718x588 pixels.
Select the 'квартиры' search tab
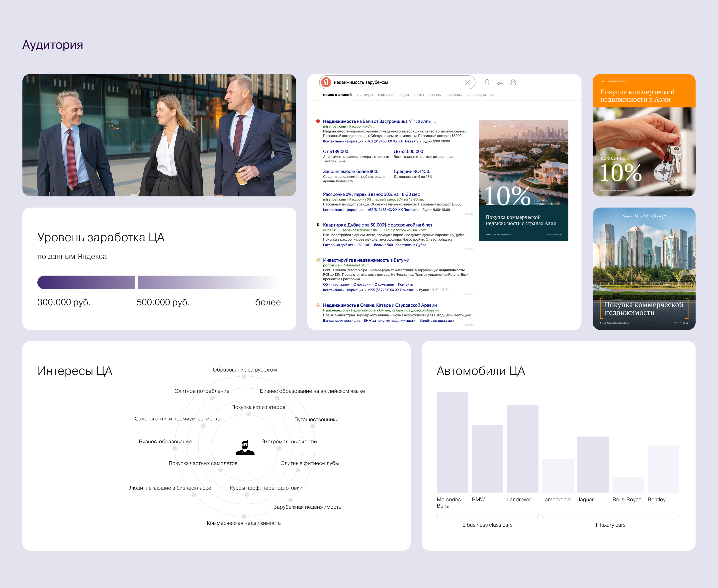(x=364, y=95)
